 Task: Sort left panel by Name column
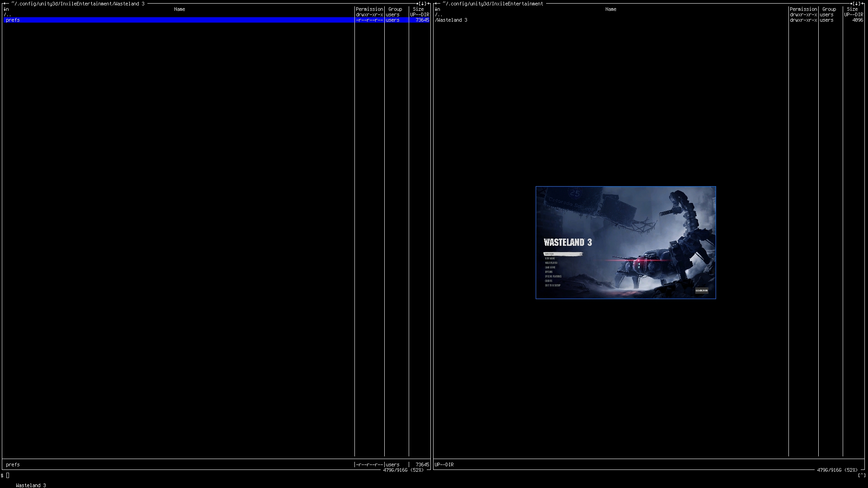[179, 9]
